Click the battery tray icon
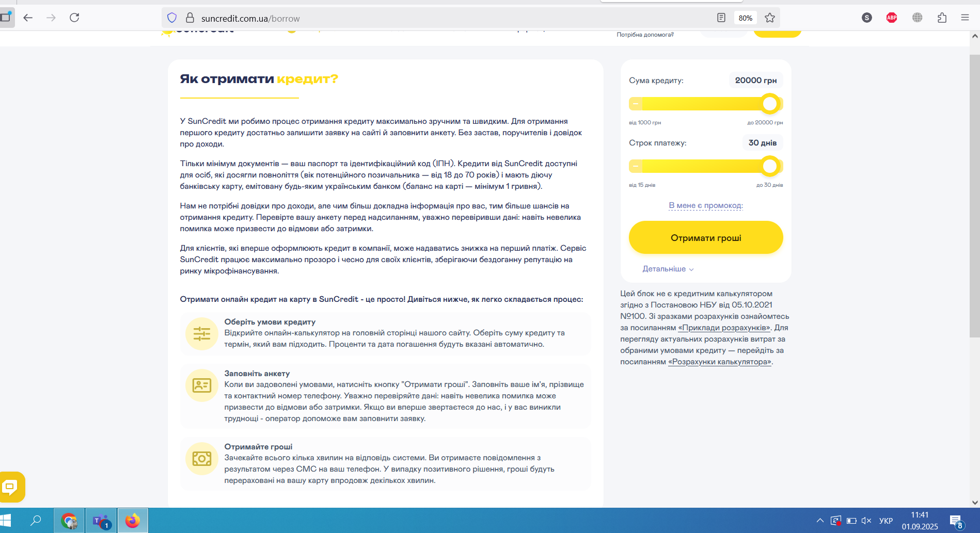 (x=851, y=521)
